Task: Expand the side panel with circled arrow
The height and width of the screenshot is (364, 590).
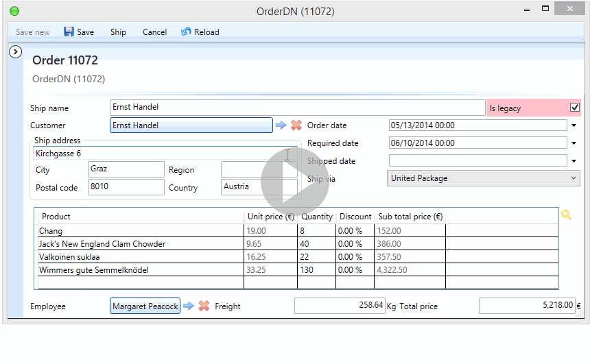Action: 16,51
